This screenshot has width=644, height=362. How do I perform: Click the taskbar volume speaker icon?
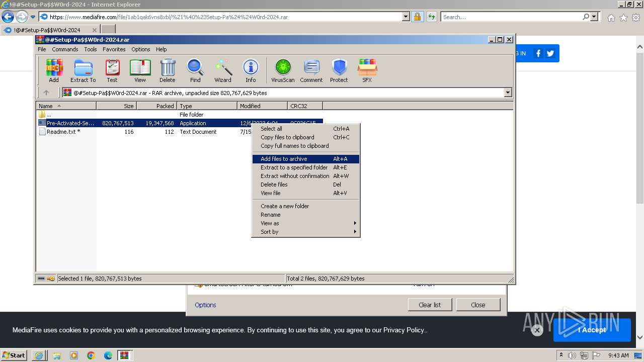572,355
